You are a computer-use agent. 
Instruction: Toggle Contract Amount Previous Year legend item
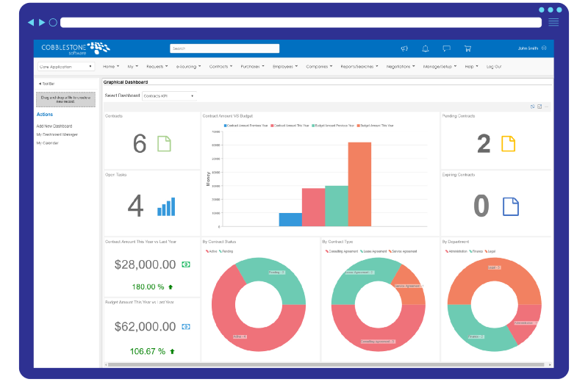pyautogui.click(x=246, y=126)
